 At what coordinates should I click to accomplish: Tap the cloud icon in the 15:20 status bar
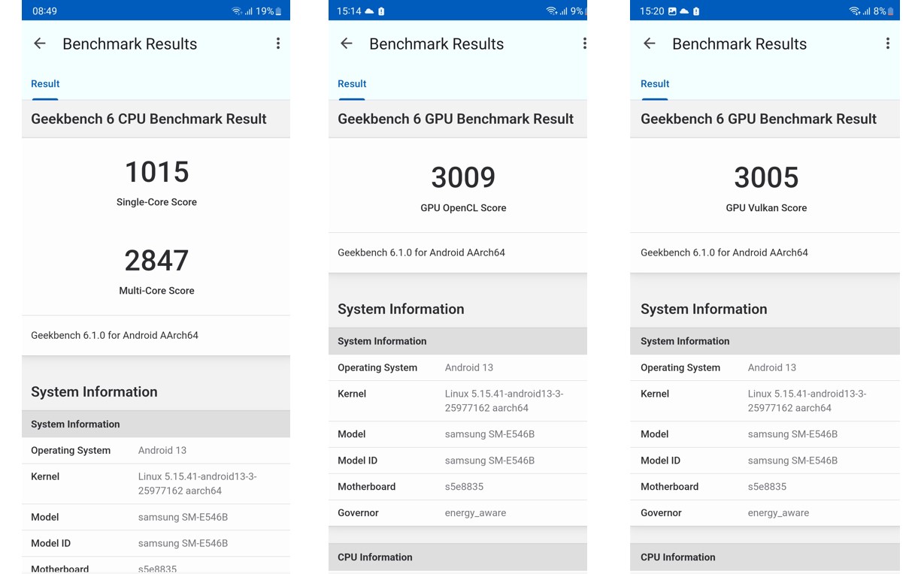[684, 11]
